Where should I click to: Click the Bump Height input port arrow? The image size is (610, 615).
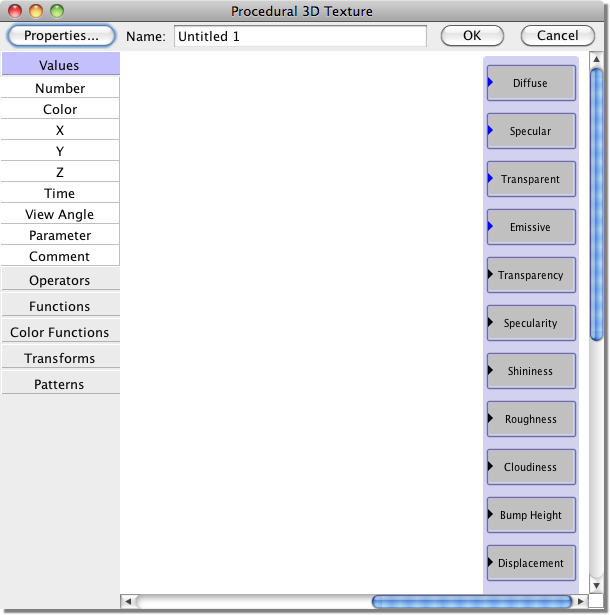tap(490, 514)
